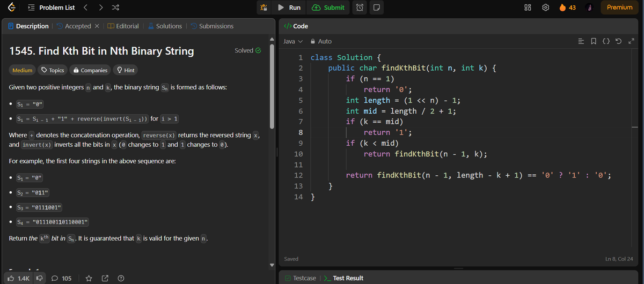Image resolution: width=644 pixels, height=284 pixels.
Task: Open the 105 comments discussion
Action: (62, 278)
